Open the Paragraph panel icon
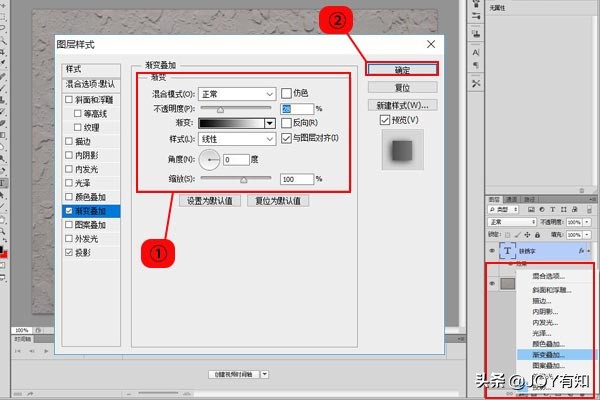The image size is (600, 400). click(476, 65)
